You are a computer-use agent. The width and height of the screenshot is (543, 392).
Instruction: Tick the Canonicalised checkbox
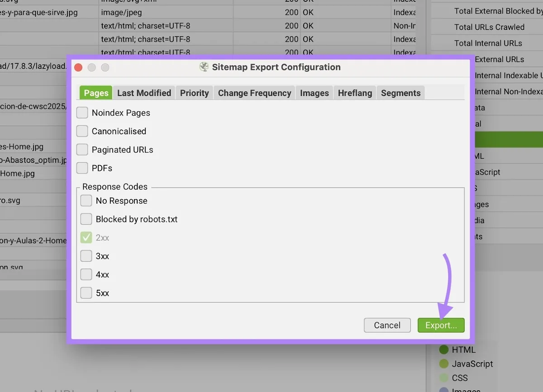(82, 131)
